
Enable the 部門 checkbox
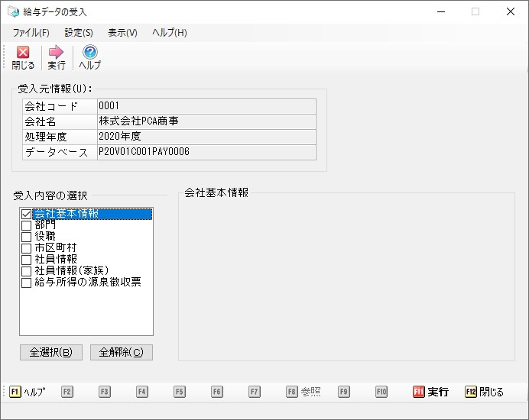pos(27,225)
